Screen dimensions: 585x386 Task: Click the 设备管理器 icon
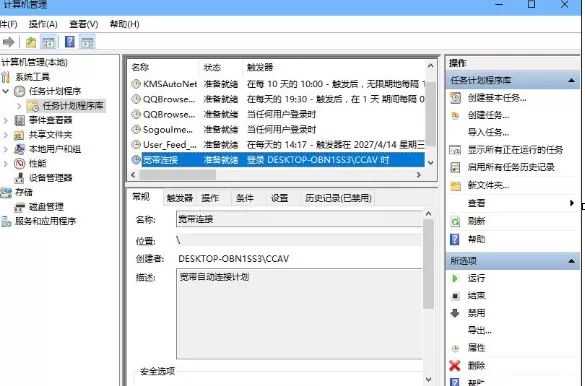(19, 178)
